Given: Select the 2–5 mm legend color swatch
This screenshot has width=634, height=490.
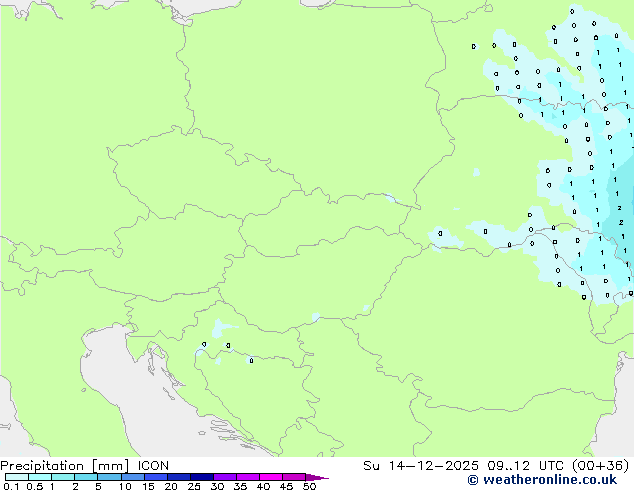Looking at the screenshot, I should point(86,477).
